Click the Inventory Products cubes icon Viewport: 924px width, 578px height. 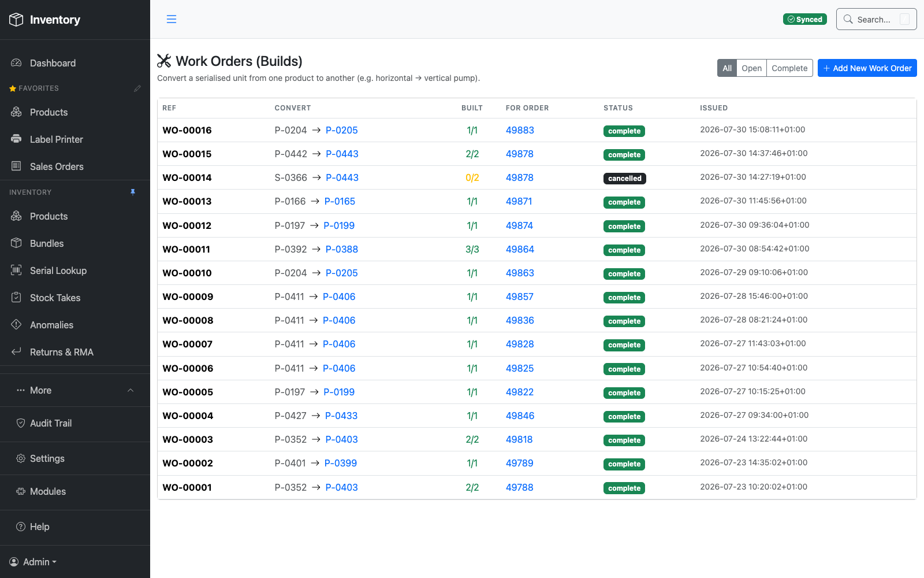[16, 216]
